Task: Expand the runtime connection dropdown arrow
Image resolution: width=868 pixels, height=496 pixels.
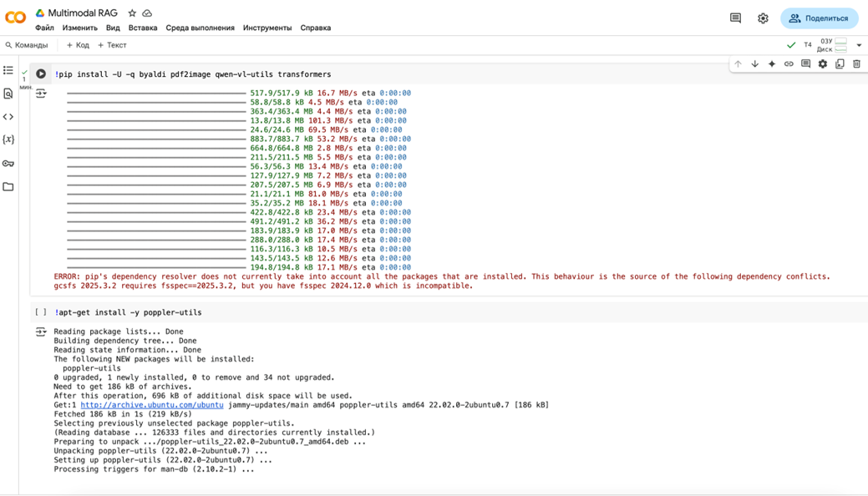Action: click(x=859, y=45)
